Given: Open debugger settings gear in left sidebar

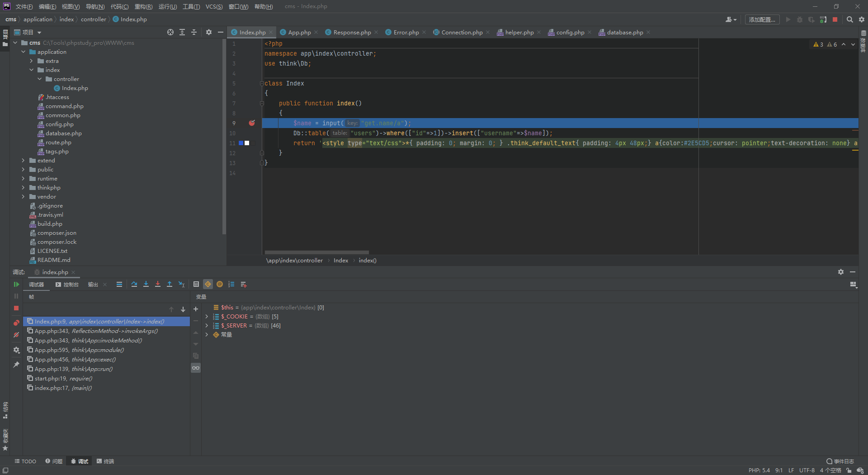Looking at the screenshot, I should [x=16, y=350].
